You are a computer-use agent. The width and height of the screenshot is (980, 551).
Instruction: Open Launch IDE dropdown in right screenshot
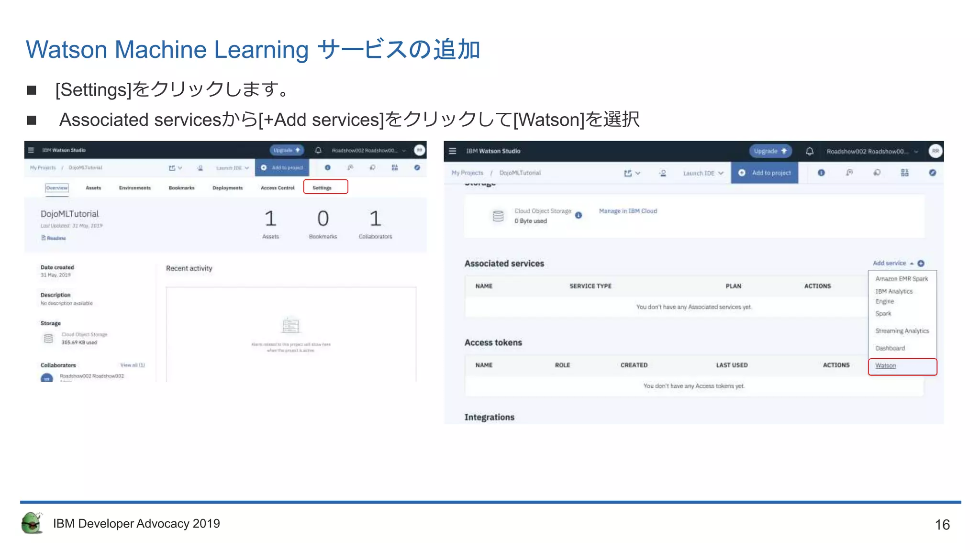[703, 173]
